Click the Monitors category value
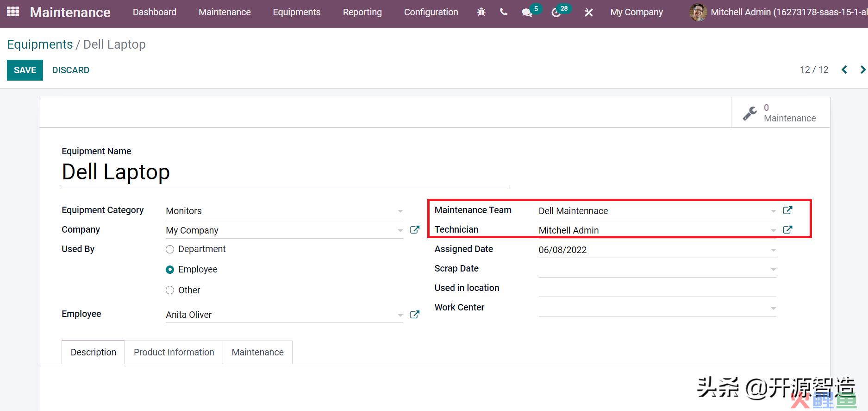 pos(184,211)
